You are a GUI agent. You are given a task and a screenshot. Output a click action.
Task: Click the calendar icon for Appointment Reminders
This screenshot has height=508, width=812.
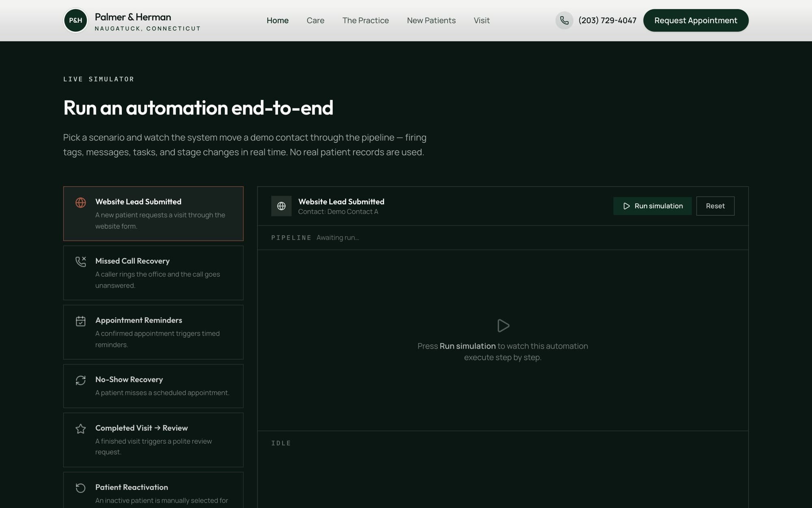[x=81, y=321]
